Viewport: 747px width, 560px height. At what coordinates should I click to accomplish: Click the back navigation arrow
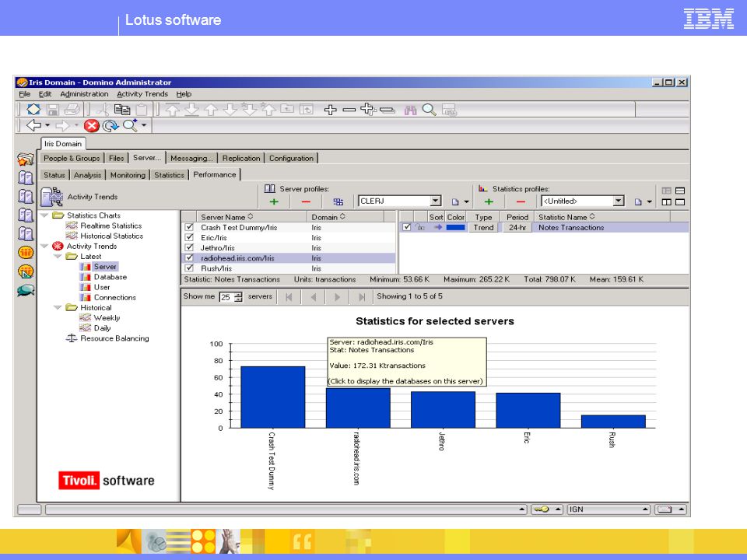tap(33, 126)
